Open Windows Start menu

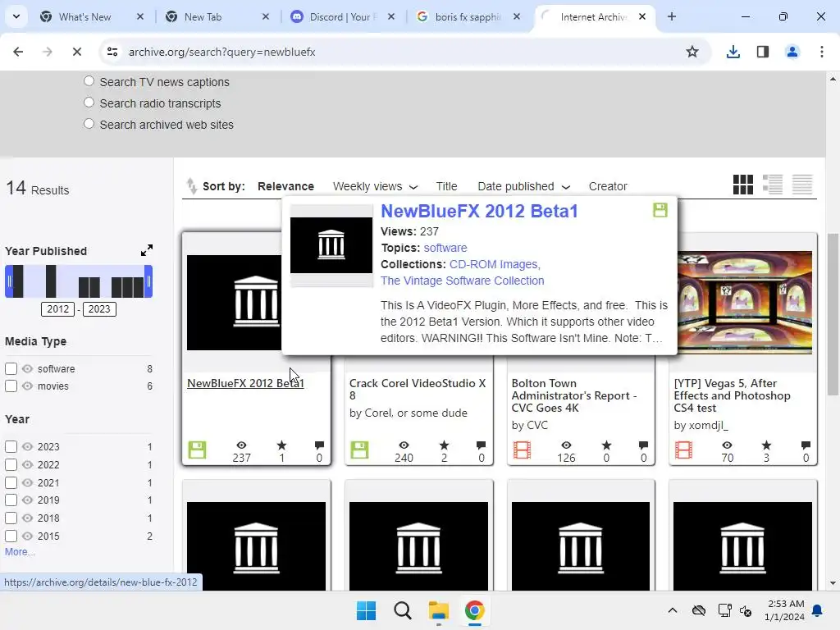coord(367,610)
